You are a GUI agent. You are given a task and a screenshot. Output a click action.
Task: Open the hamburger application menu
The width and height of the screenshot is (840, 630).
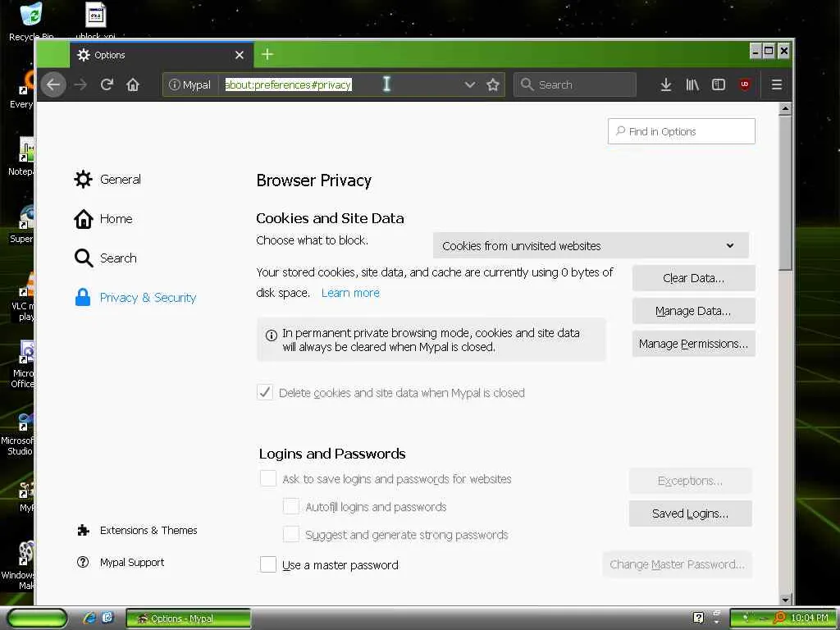pos(776,84)
